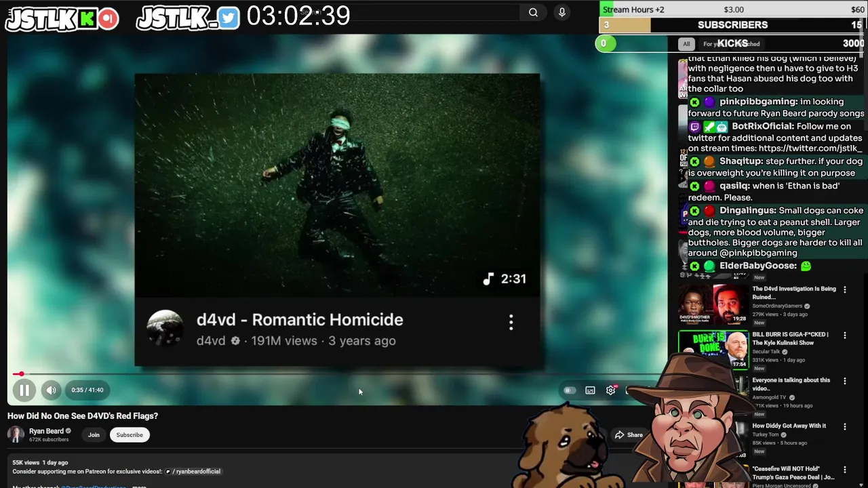Screen dimensions: 868x488
Task: Click the Stream Hours +2 goal bar
Action: pyautogui.click(x=733, y=9)
